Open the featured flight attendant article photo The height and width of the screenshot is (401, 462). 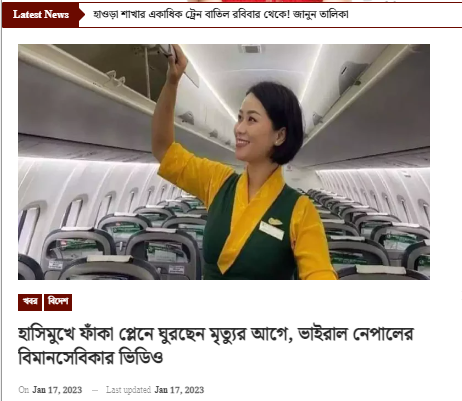point(224,162)
